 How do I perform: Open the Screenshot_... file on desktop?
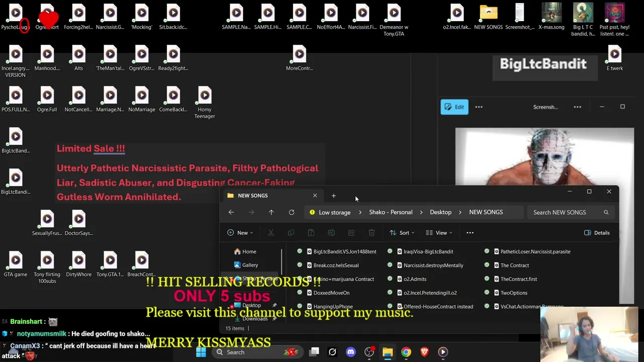520,17
